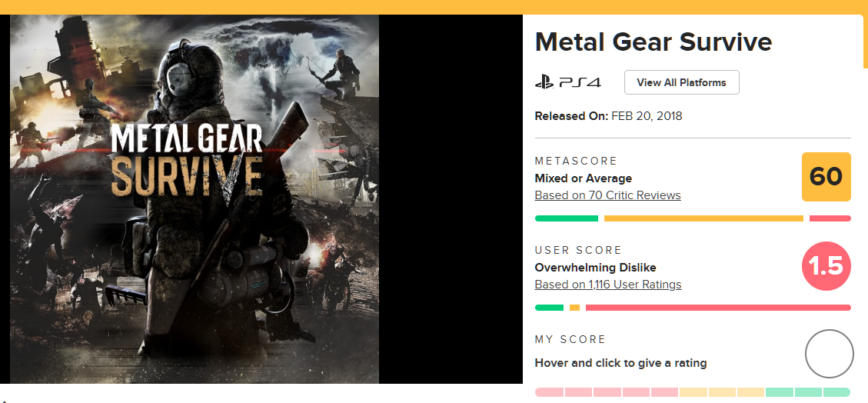The width and height of the screenshot is (868, 403).
Task: Click small yellow mixed segment of user score bar
Action: coord(574,308)
